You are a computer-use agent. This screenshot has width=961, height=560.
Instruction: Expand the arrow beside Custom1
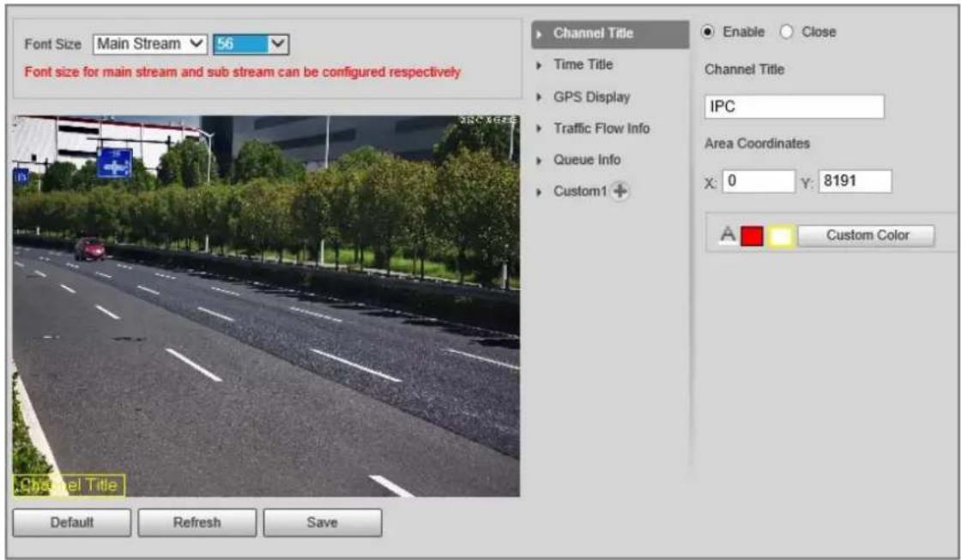(540, 192)
